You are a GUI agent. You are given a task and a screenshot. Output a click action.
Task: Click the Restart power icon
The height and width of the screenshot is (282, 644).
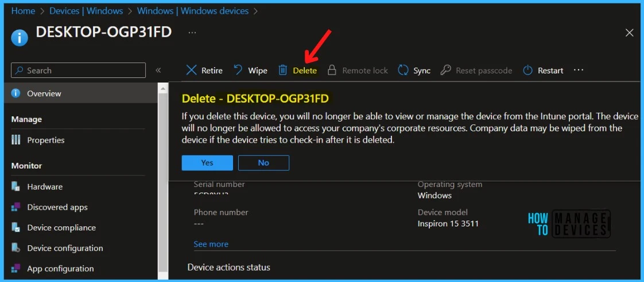click(x=527, y=70)
